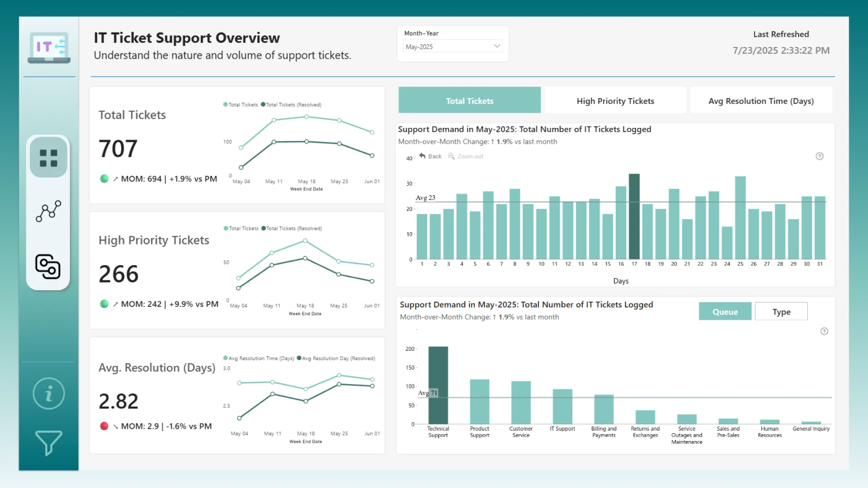The width and height of the screenshot is (868, 488).
Task: Click the Sales and Pre-Sales axis label
Action: 728,432
